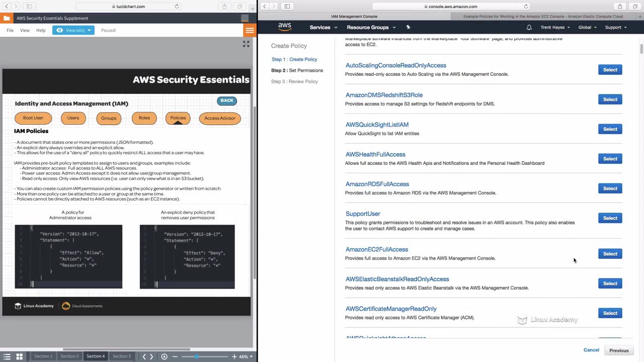Switch to Section 4 page tab
Image resolution: width=644 pixels, height=362 pixels.
[x=96, y=356]
